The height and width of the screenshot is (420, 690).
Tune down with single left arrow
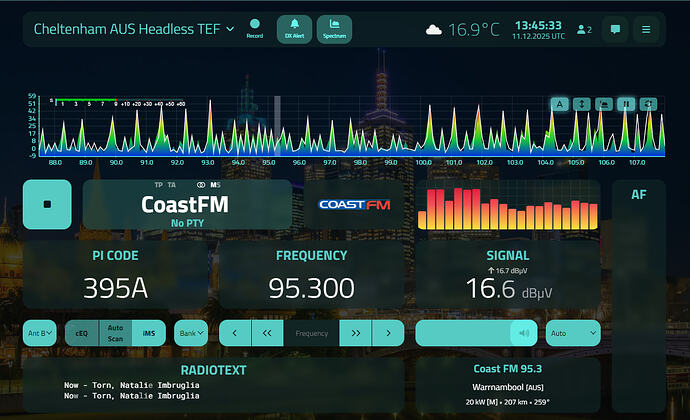(235, 333)
